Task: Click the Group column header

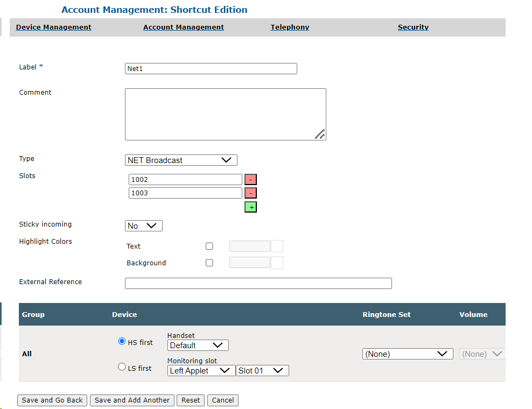Action: point(33,314)
